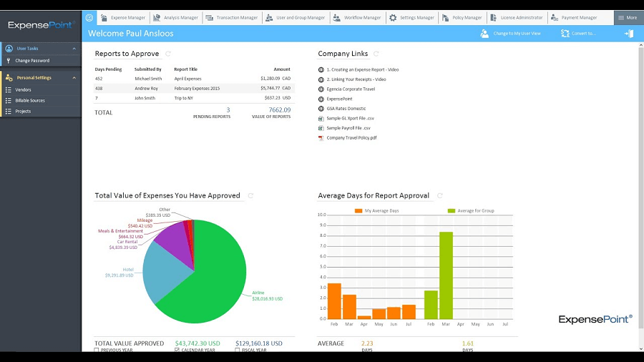The width and height of the screenshot is (644, 362).
Task: Click the logout icon in blue header
Action: [x=629, y=34]
